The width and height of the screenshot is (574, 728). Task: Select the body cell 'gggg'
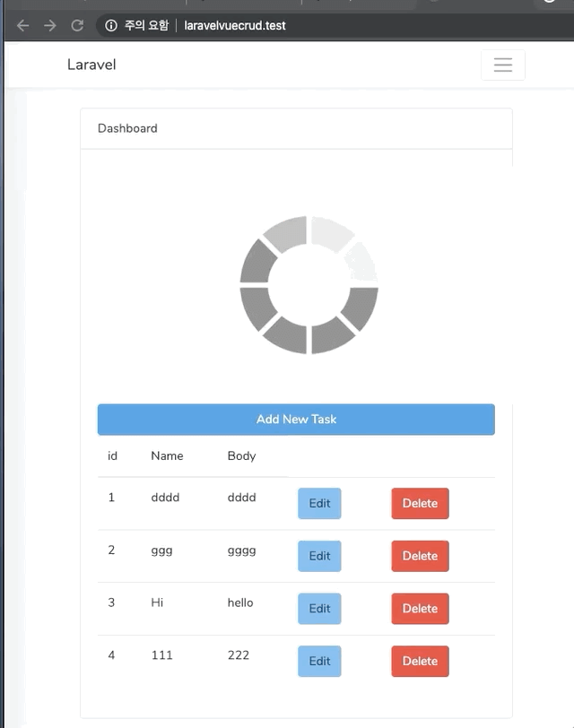tap(241, 550)
